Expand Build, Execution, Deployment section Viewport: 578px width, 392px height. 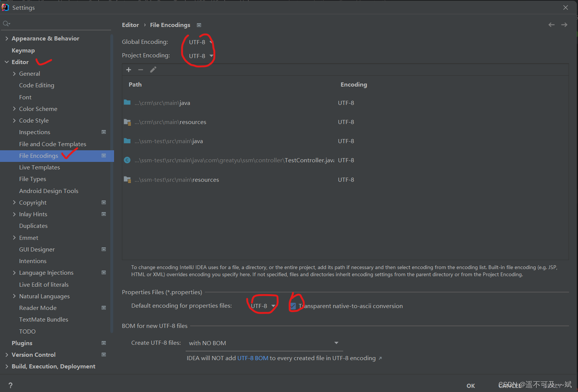click(7, 366)
